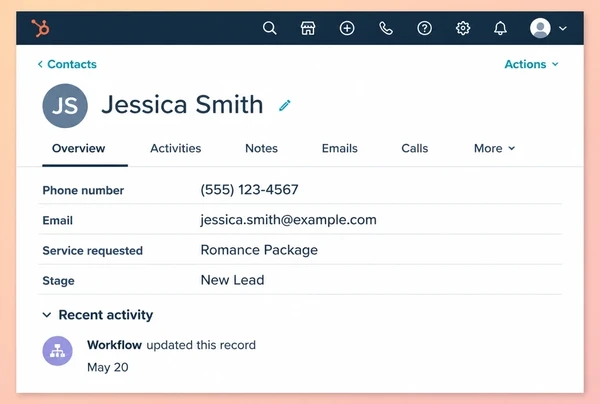
Task: Switch to the Notes tab
Action: pos(261,148)
